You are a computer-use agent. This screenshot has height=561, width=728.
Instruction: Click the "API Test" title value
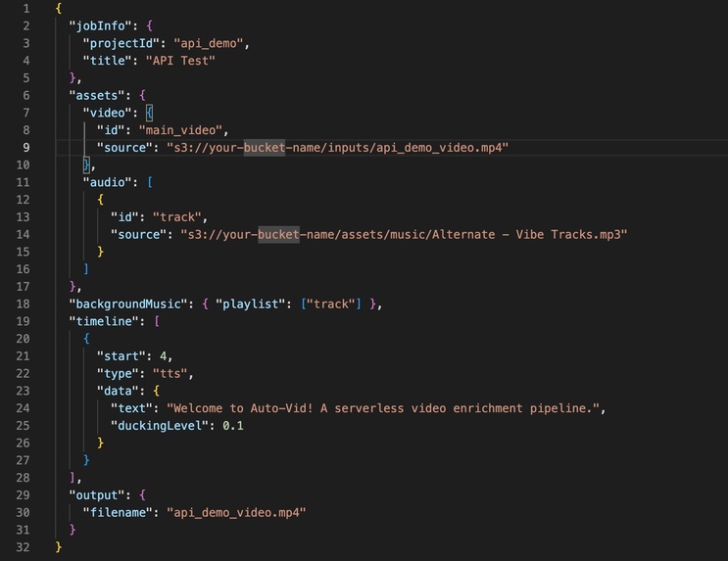coord(180,61)
